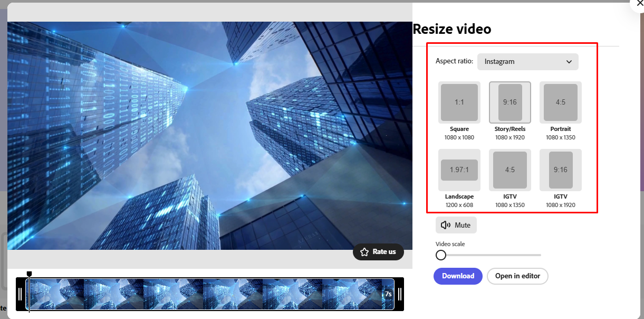This screenshot has height=319, width=644.
Task: Click the right trim handle on the timeline
Action: coord(400,294)
